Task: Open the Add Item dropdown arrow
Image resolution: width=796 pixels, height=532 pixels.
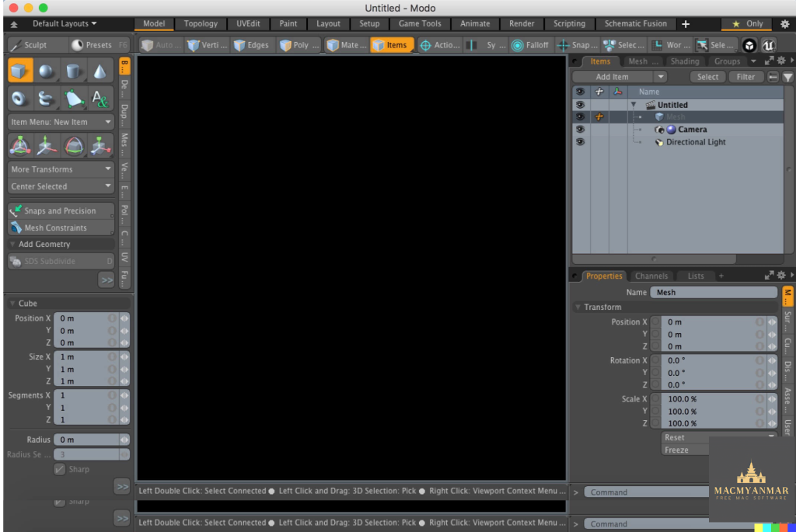Action: click(660, 77)
